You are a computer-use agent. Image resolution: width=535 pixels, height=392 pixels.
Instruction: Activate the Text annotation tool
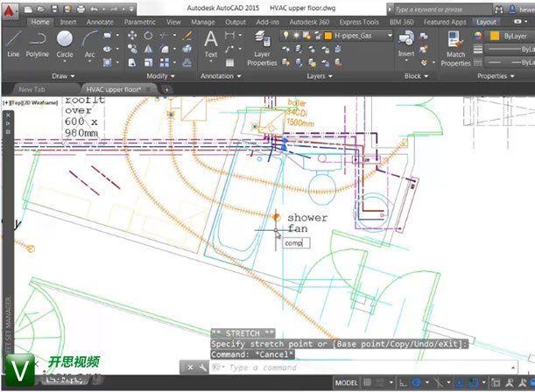coord(210,41)
